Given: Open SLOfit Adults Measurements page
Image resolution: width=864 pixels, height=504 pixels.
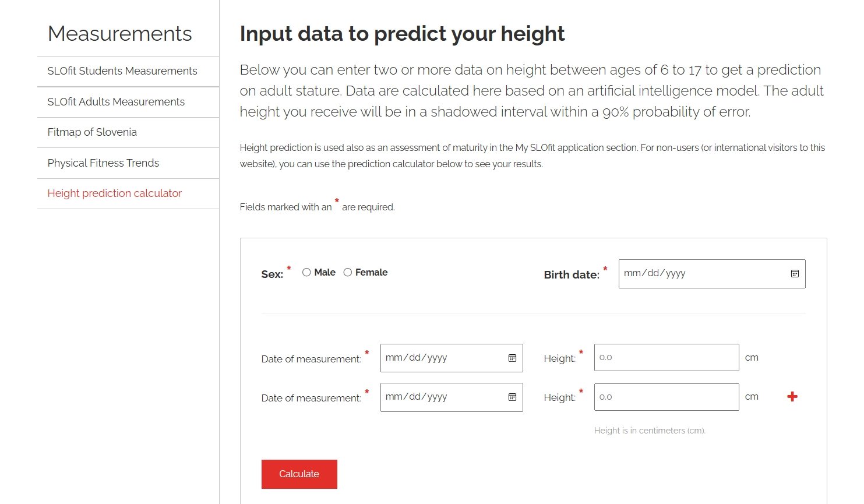Looking at the screenshot, I should coord(116,102).
